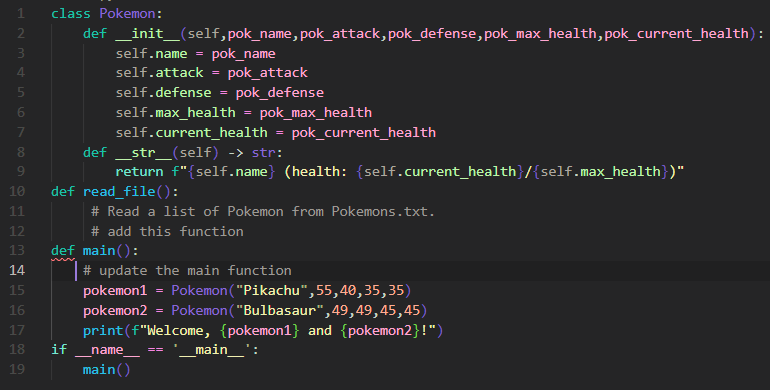Click the def keyword with red squiggle underline
770x390 pixels.
[63, 251]
